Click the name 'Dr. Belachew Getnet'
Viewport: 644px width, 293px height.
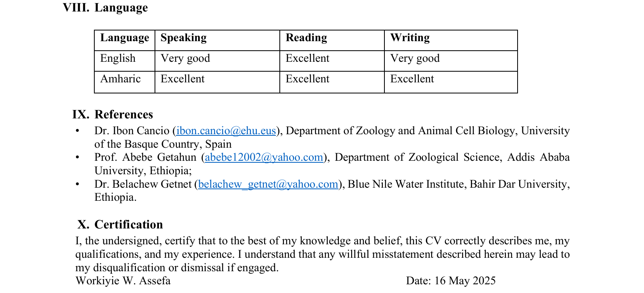tap(143, 184)
